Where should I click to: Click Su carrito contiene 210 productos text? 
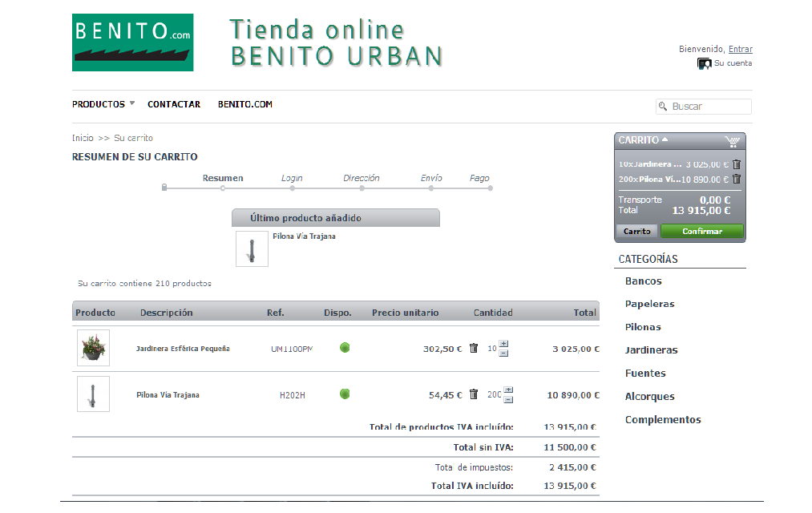click(x=144, y=284)
